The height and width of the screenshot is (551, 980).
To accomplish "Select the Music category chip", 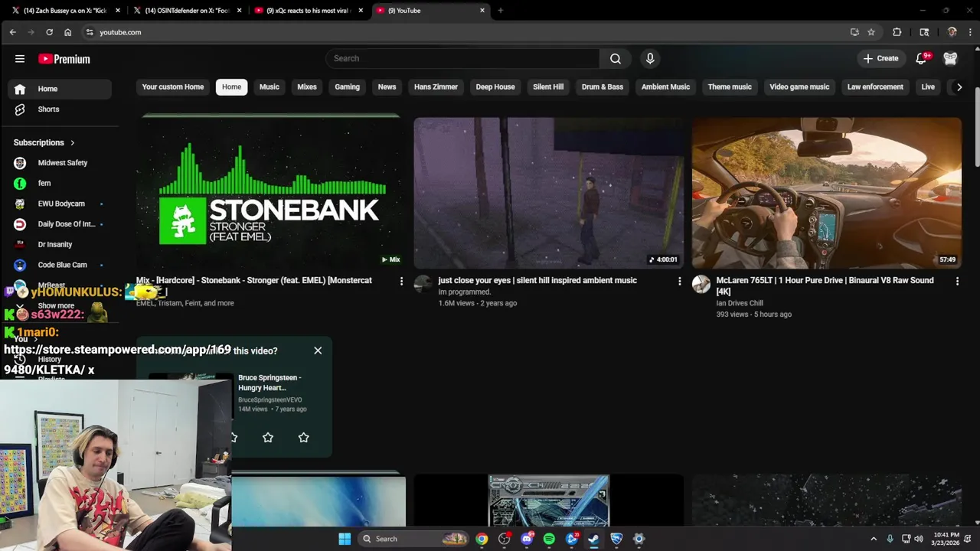I will click(x=269, y=86).
